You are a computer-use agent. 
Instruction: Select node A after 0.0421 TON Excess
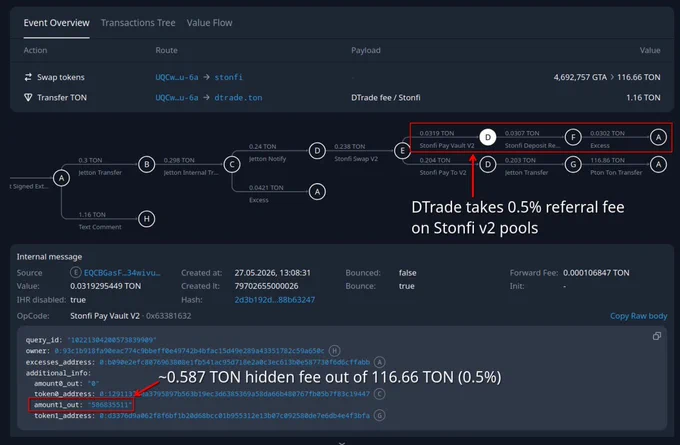click(x=317, y=192)
